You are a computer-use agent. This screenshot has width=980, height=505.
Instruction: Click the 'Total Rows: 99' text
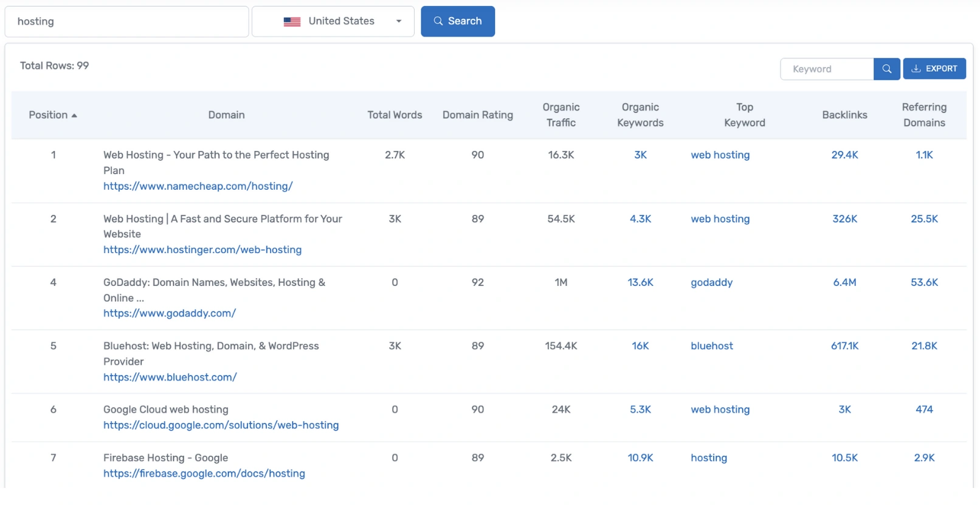point(54,66)
